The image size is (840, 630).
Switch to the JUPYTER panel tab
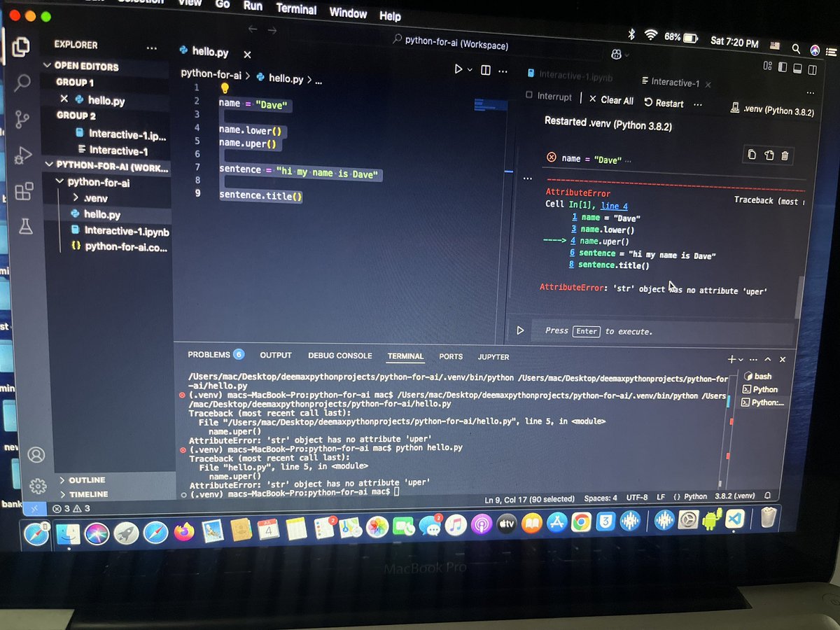coord(493,357)
